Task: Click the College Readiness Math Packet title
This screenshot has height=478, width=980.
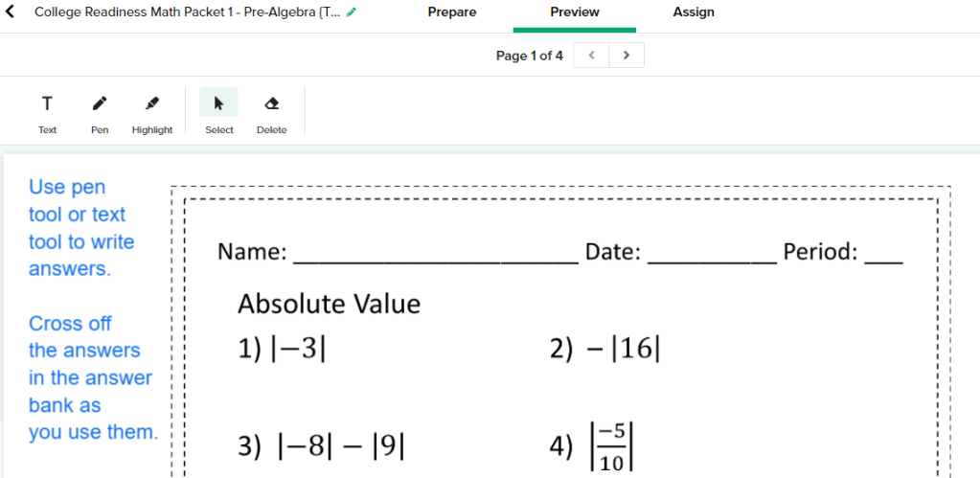Action: tap(187, 12)
